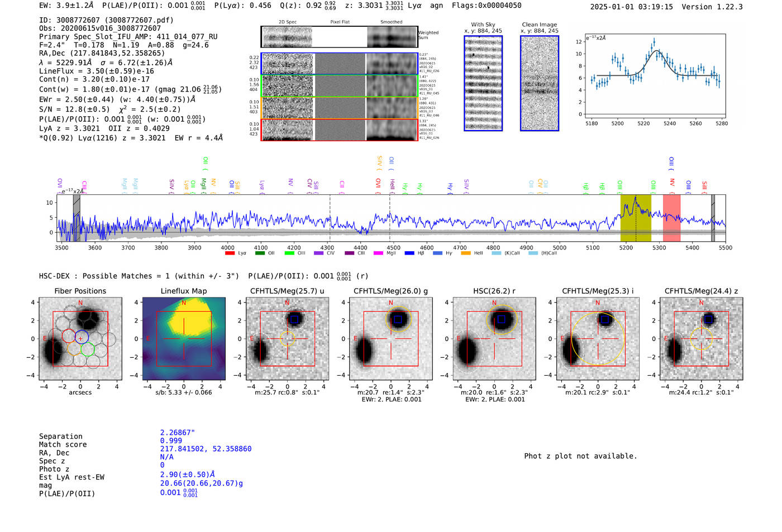The image size is (782, 532).
Task: Click the match score value 0.999
Action: coord(171,440)
